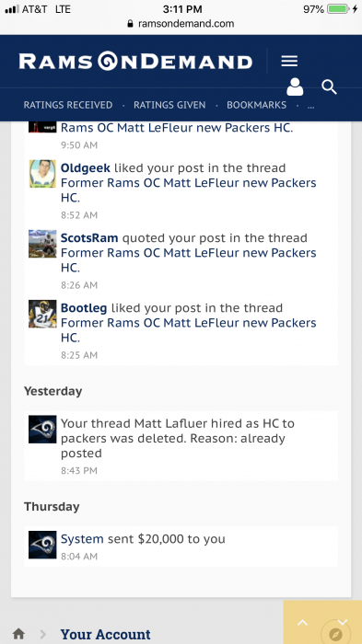Image resolution: width=362 pixels, height=644 pixels.
Task: Click the Your Account breadcrumb link
Action: coord(105,634)
